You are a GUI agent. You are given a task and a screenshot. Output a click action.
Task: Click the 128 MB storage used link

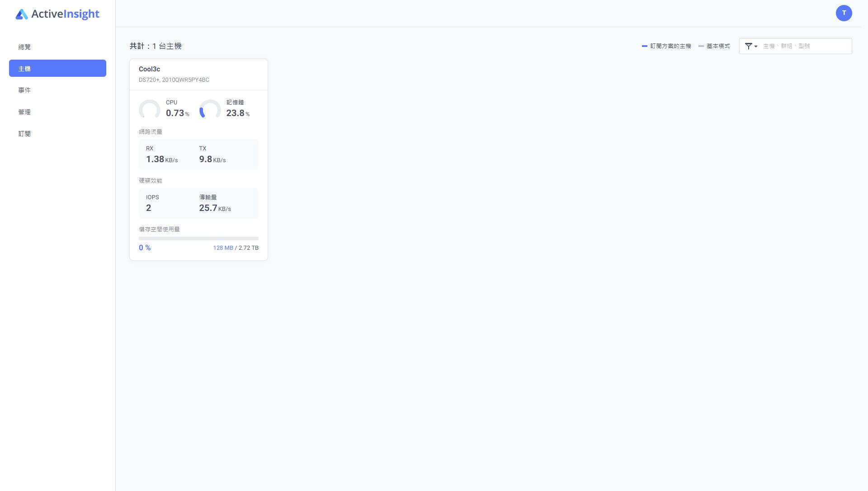click(223, 248)
